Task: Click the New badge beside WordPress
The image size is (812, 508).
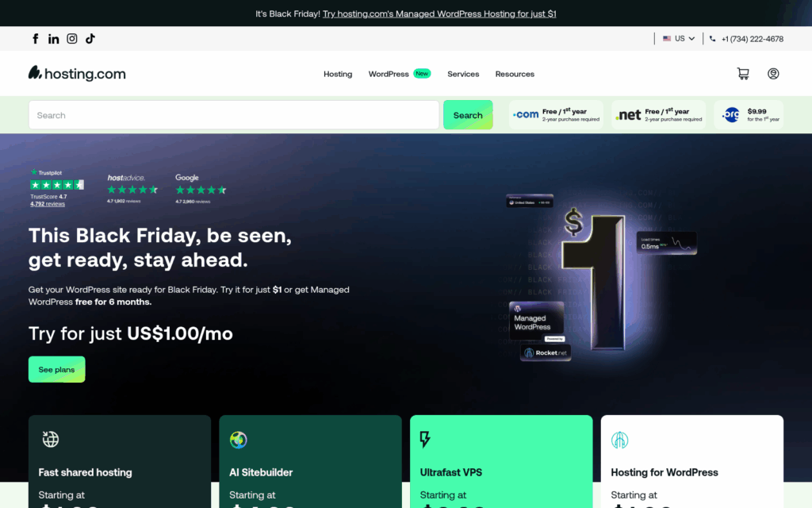Action: [x=422, y=74]
